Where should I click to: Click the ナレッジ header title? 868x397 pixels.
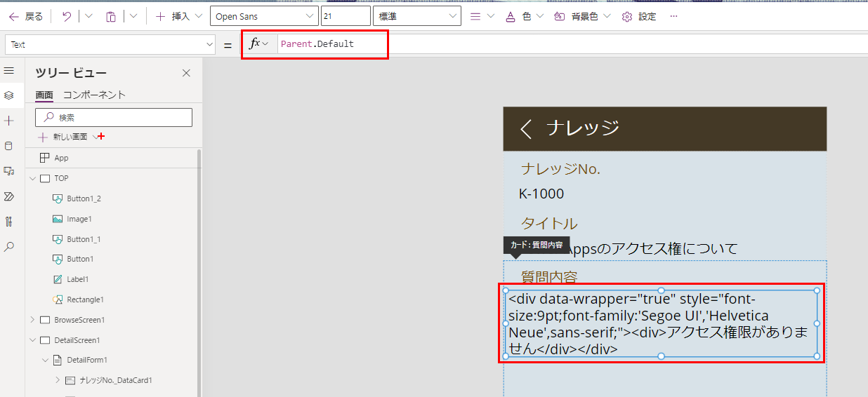tap(583, 128)
